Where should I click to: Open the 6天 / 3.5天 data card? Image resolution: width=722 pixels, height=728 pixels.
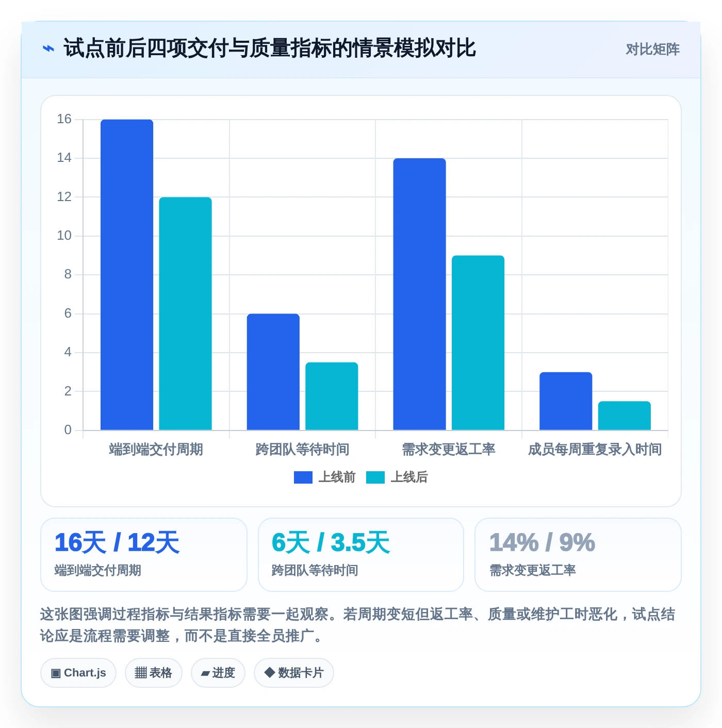point(361,555)
